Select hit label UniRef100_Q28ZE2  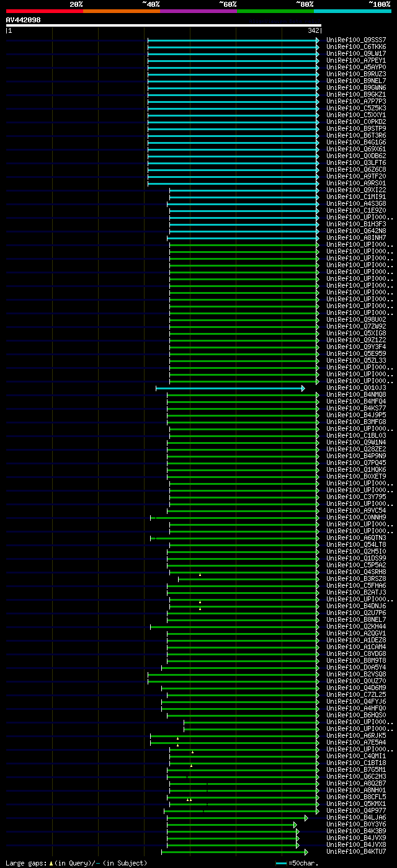[x=356, y=449]
